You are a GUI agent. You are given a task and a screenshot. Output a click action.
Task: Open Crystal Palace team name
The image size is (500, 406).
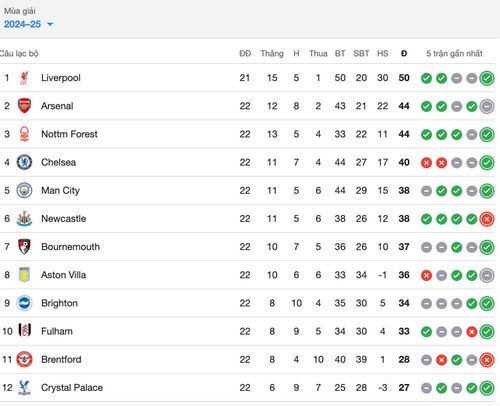(x=72, y=388)
